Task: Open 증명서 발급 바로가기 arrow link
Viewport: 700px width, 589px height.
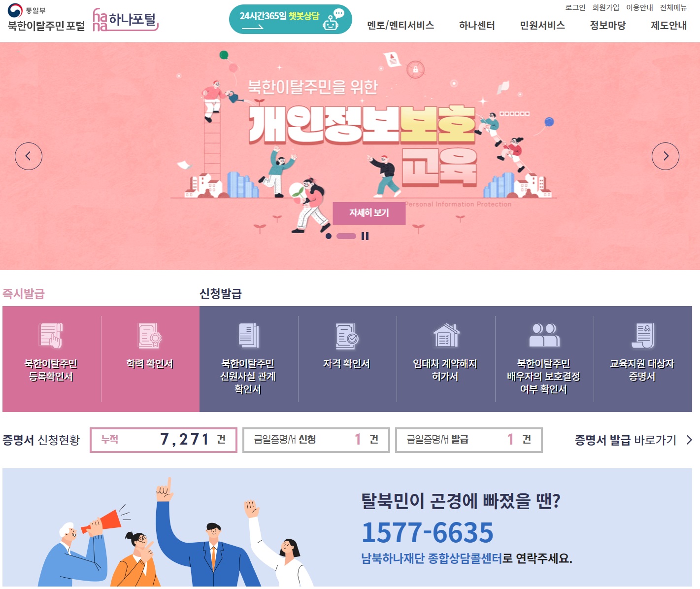Action: 633,440
